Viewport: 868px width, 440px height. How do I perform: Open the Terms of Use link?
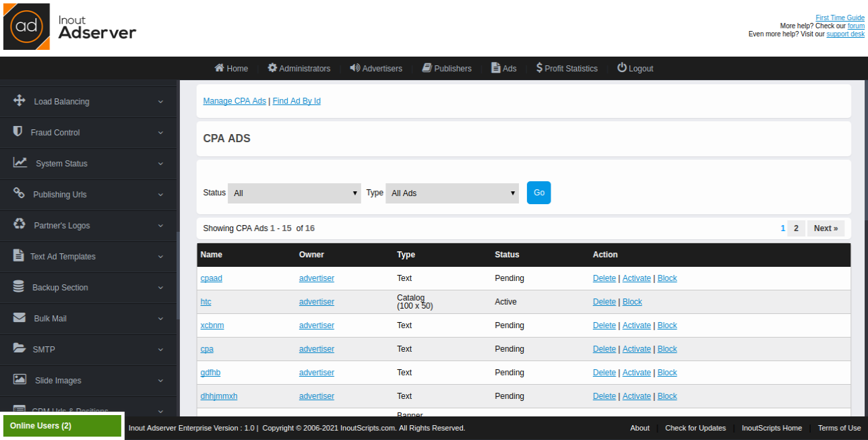[x=839, y=428]
